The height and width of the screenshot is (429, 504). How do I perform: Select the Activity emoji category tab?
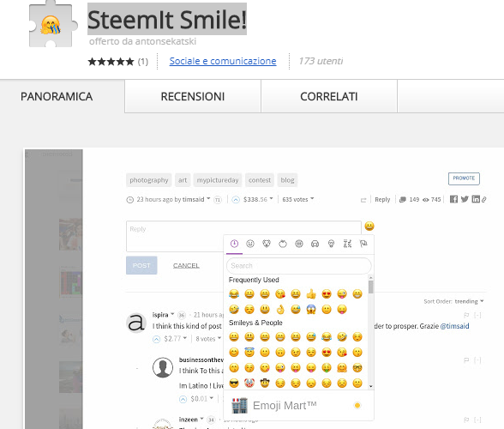pos(299,244)
